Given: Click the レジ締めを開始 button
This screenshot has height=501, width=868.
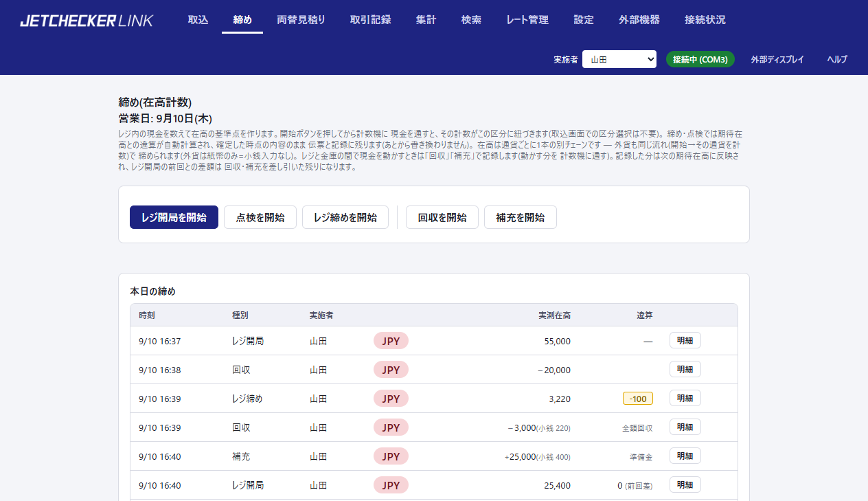Looking at the screenshot, I should coord(345,217).
